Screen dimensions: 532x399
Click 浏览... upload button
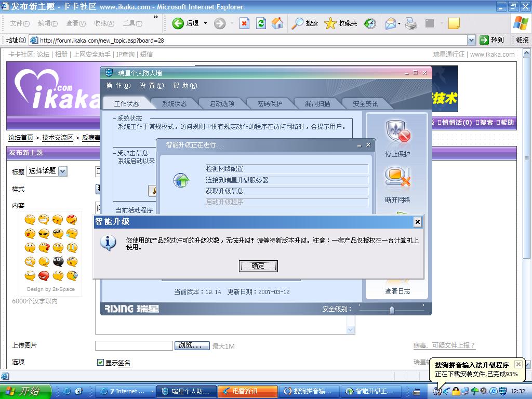(x=192, y=345)
